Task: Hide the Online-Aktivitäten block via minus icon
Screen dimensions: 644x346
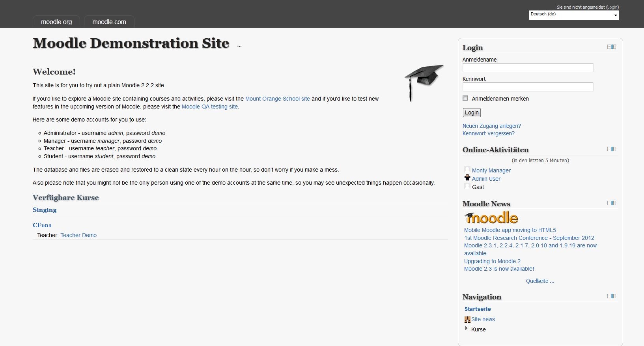Action: (x=609, y=149)
